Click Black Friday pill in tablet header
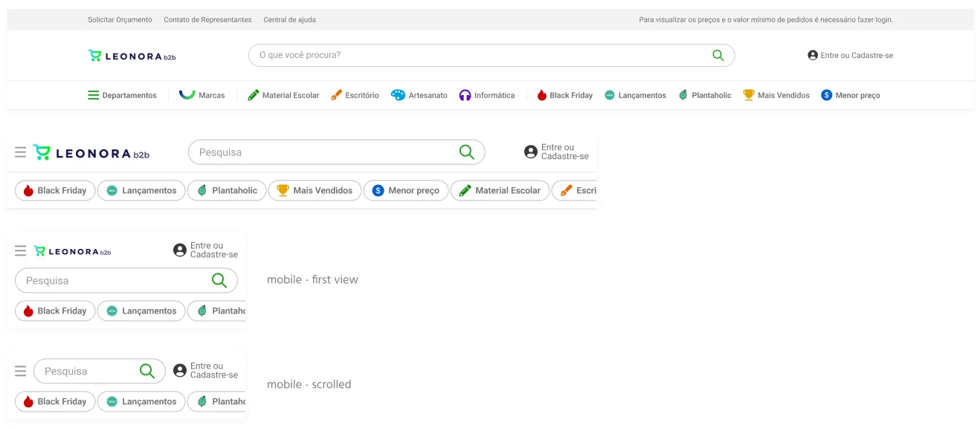 56,191
